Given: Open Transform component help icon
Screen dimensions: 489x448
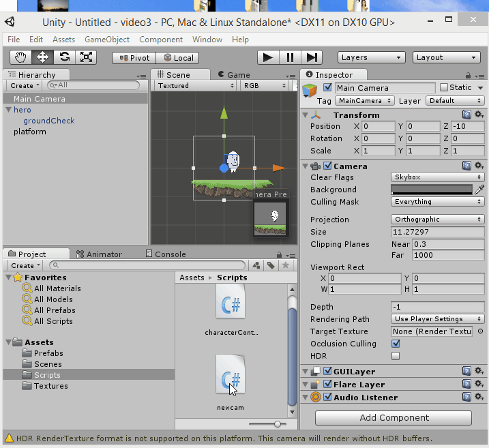Looking at the screenshot, I should coord(466,115).
